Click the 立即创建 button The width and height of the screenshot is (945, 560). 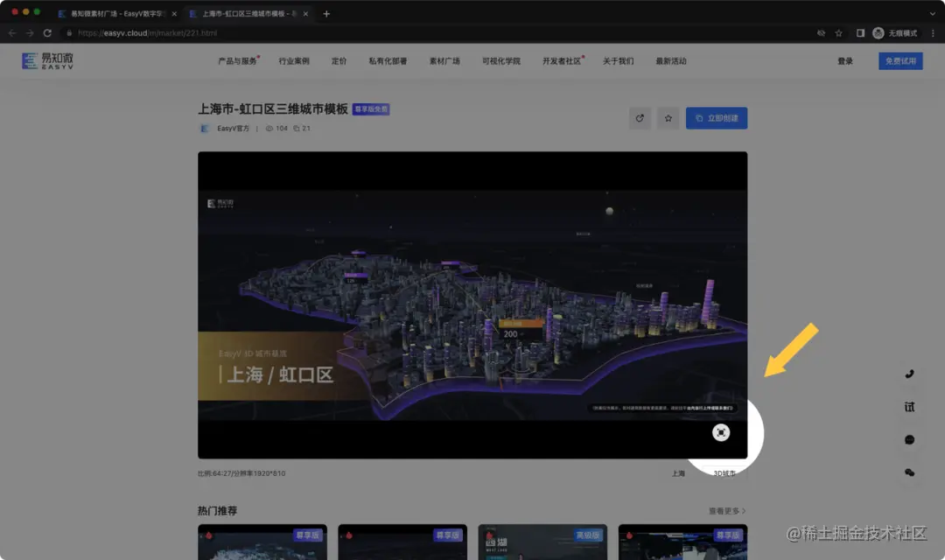717,118
